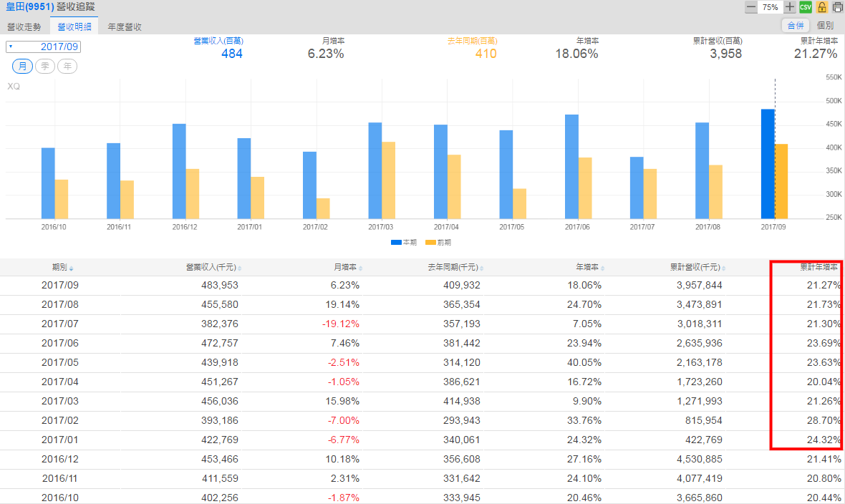Click revenue cell 382,376 in the 2017/07 row
Viewport: 845px width, 504px height.
220,324
